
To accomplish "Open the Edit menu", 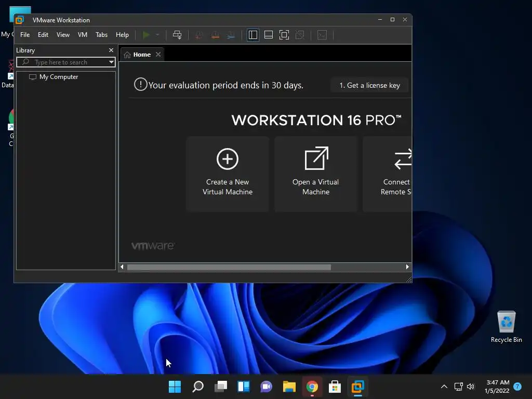I will 43,35.
